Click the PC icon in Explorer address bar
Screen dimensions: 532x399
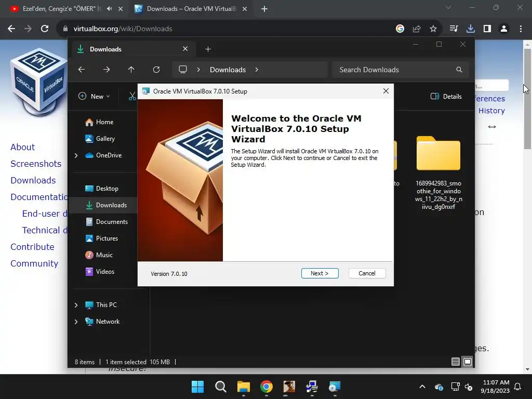(x=183, y=70)
